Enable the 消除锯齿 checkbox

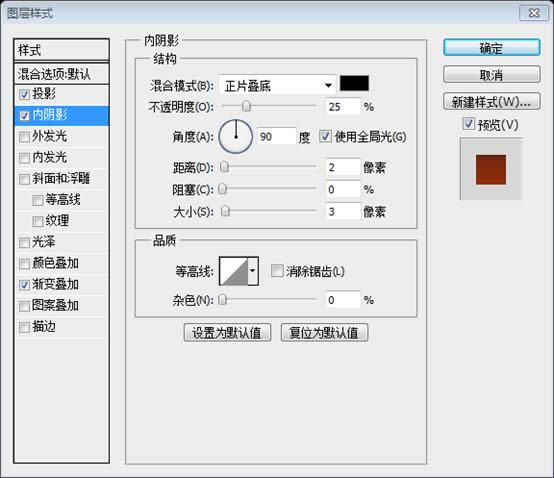(x=277, y=271)
